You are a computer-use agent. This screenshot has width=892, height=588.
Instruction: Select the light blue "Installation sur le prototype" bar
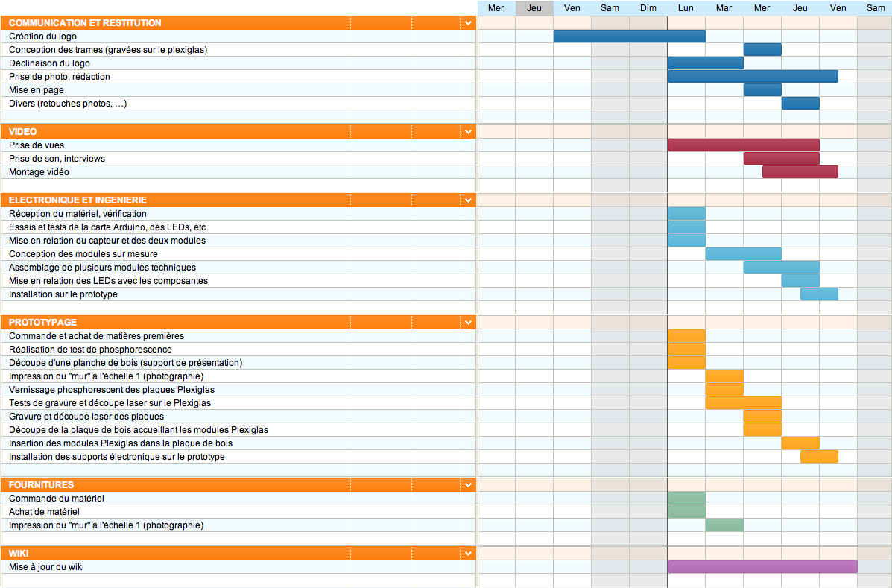point(819,294)
